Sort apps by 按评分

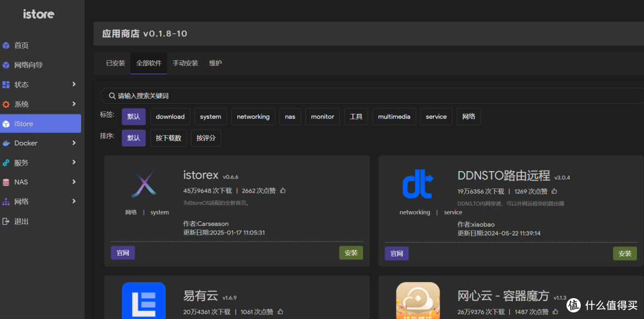[206, 138]
